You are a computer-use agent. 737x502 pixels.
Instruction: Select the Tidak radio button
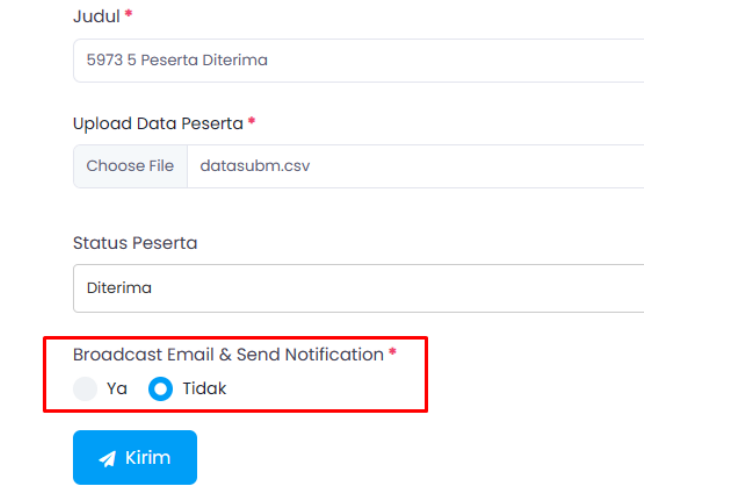tap(160, 389)
